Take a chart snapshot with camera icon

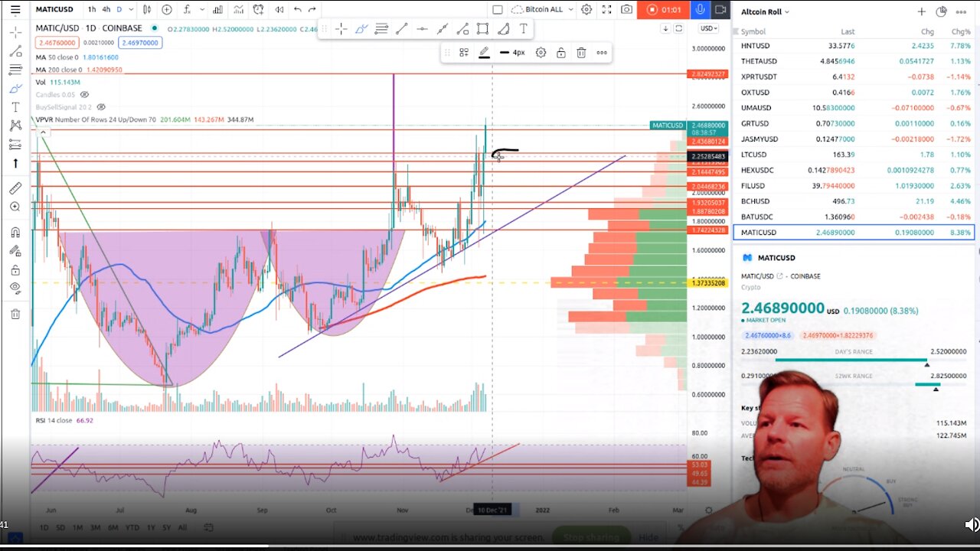coord(627,9)
